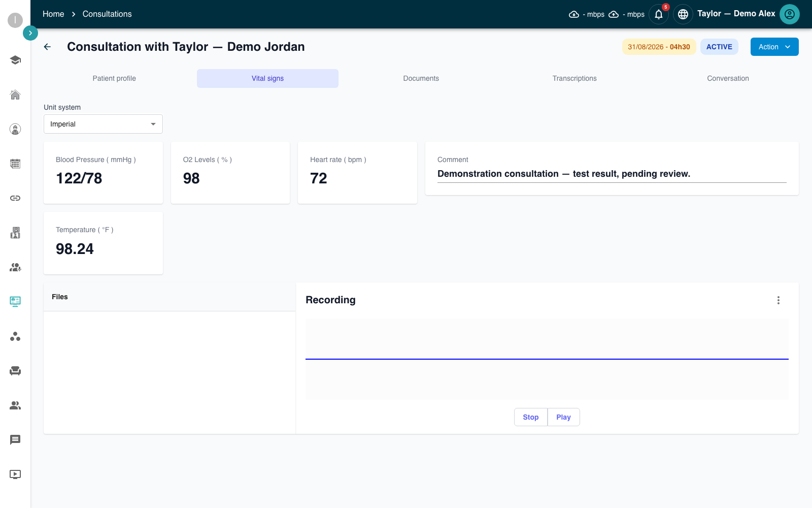The width and height of the screenshot is (812, 508).
Task: Click the O2 Levels value 98
Action: click(x=191, y=178)
